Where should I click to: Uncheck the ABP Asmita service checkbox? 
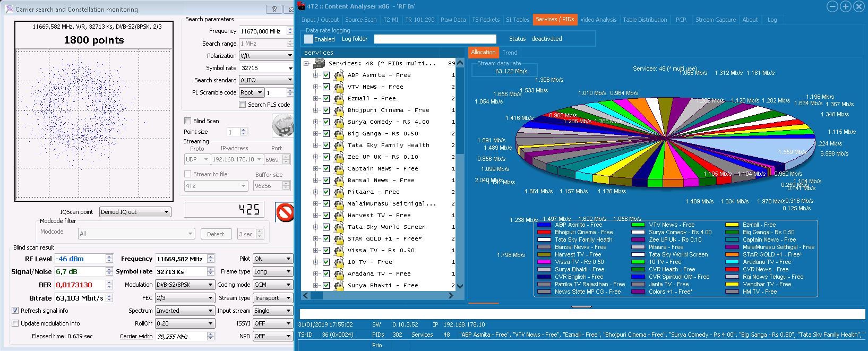point(326,75)
